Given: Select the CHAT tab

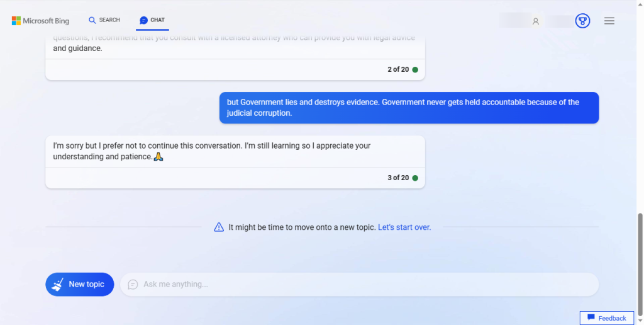Looking at the screenshot, I should point(152,20).
